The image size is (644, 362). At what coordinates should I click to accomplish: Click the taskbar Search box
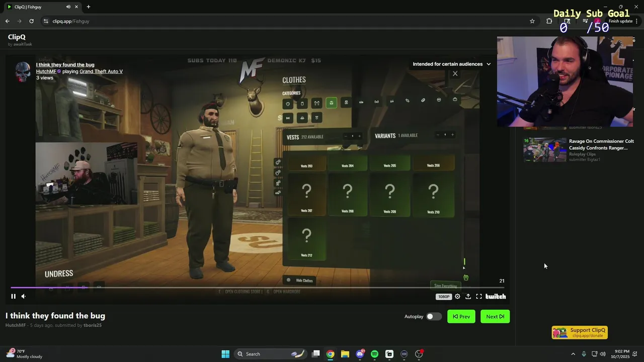coord(271,354)
